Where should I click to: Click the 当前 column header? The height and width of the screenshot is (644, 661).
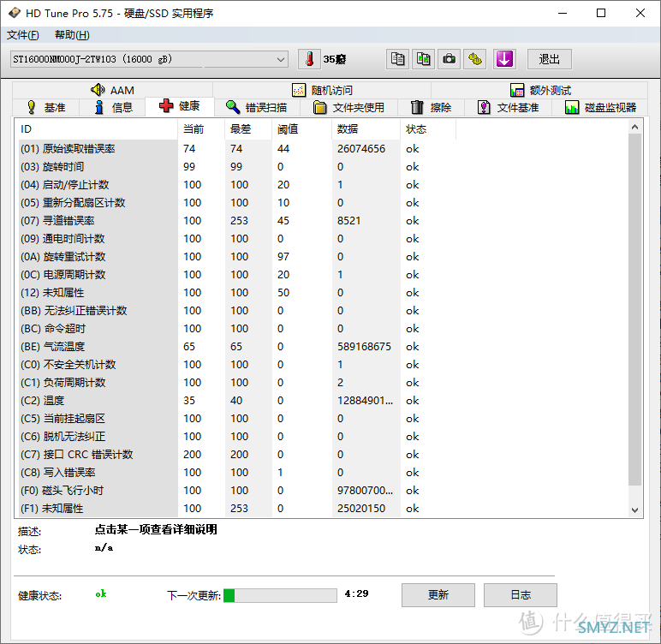201,129
